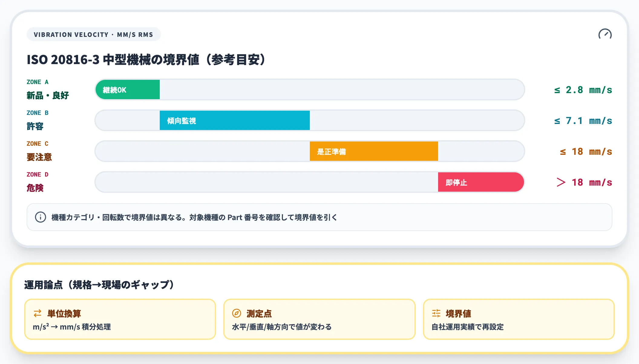The image size is (639, 364).
Task: Click the 危険 label
Action: (x=35, y=188)
